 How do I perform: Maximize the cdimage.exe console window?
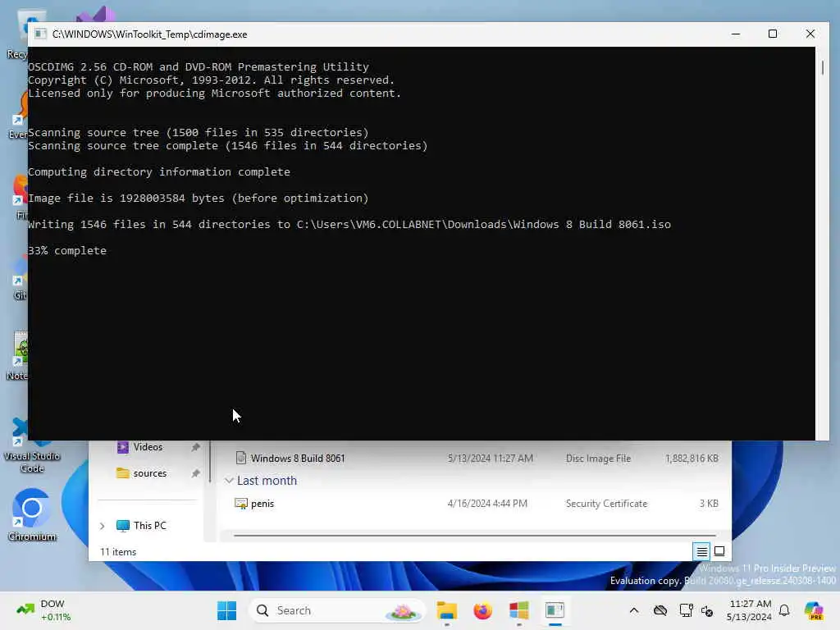773,34
